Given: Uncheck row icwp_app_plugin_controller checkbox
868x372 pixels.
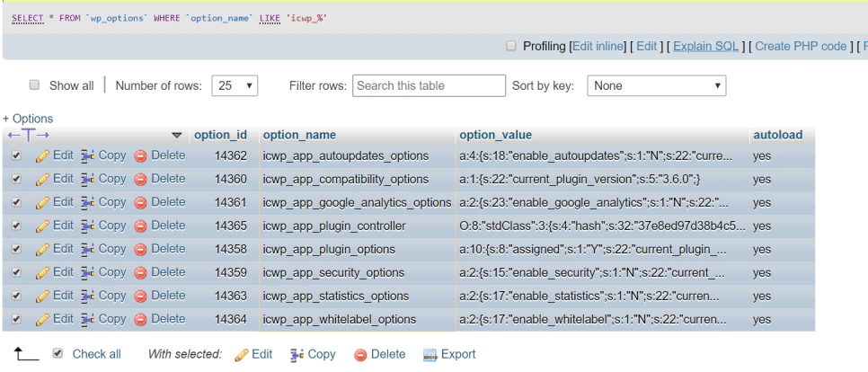Looking at the screenshot, I should (16, 226).
